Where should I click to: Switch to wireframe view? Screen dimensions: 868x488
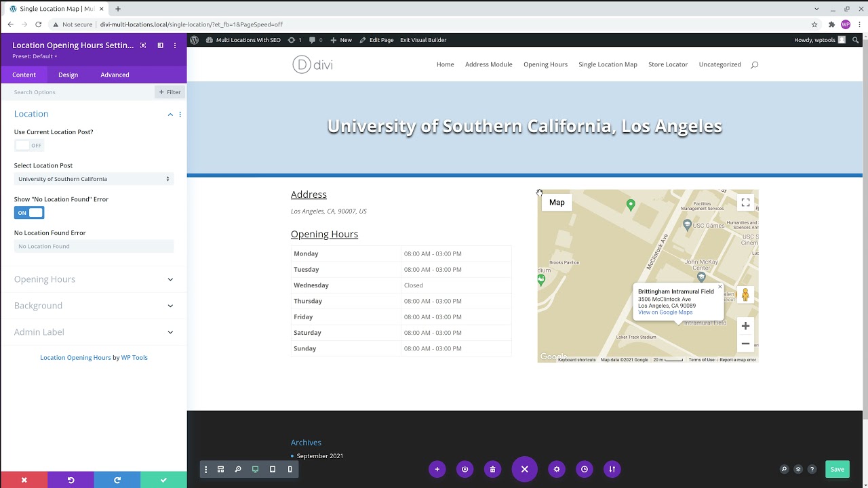point(220,469)
